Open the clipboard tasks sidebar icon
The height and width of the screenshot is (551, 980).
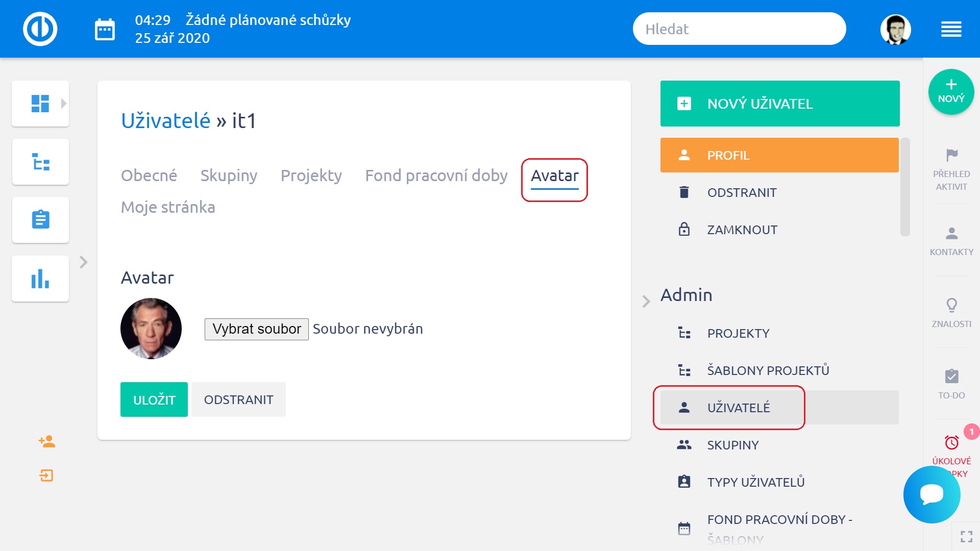40,220
